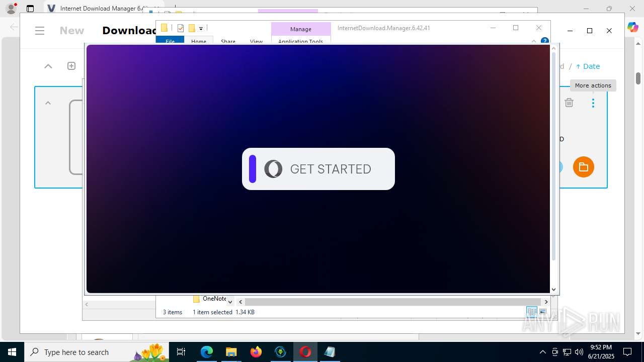Image resolution: width=644 pixels, height=362 pixels.
Task: Click the installer package taskbar icon
Action: [x=330, y=352]
